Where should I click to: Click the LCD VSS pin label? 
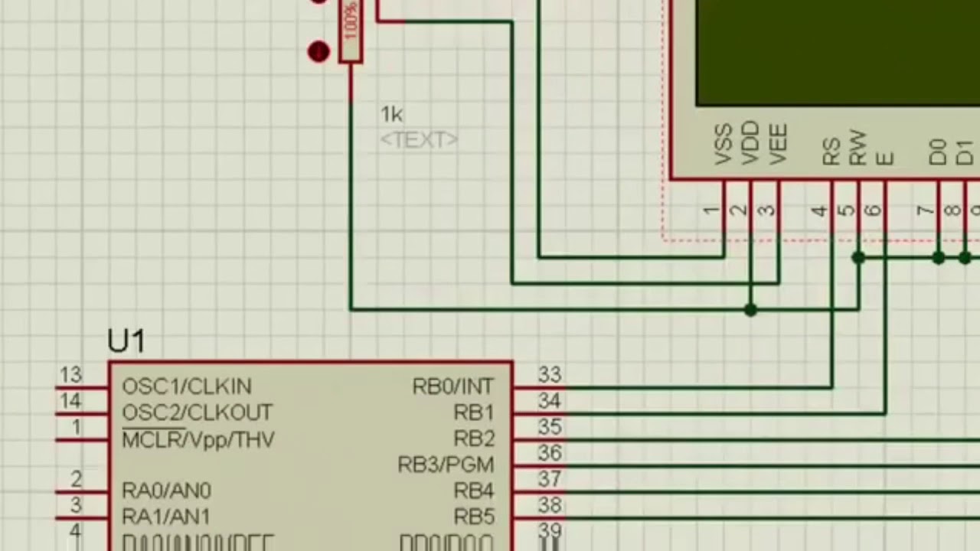tap(724, 144)
